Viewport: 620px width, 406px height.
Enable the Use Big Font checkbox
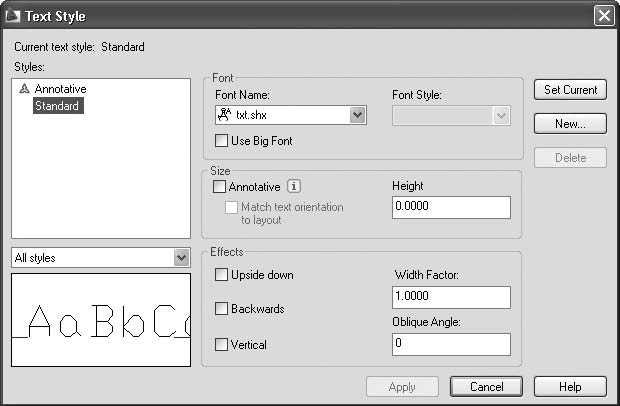click(x=222, y=142)
